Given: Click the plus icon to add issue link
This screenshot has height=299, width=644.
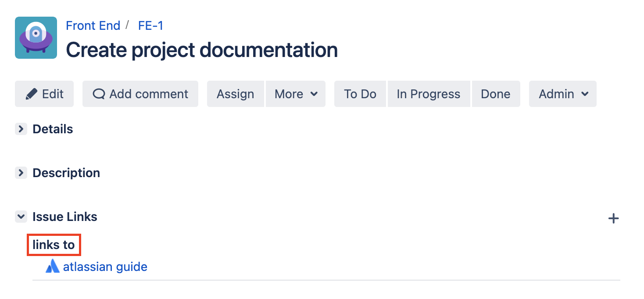Looking at the screenshot, I should click(x=613, y=218).
